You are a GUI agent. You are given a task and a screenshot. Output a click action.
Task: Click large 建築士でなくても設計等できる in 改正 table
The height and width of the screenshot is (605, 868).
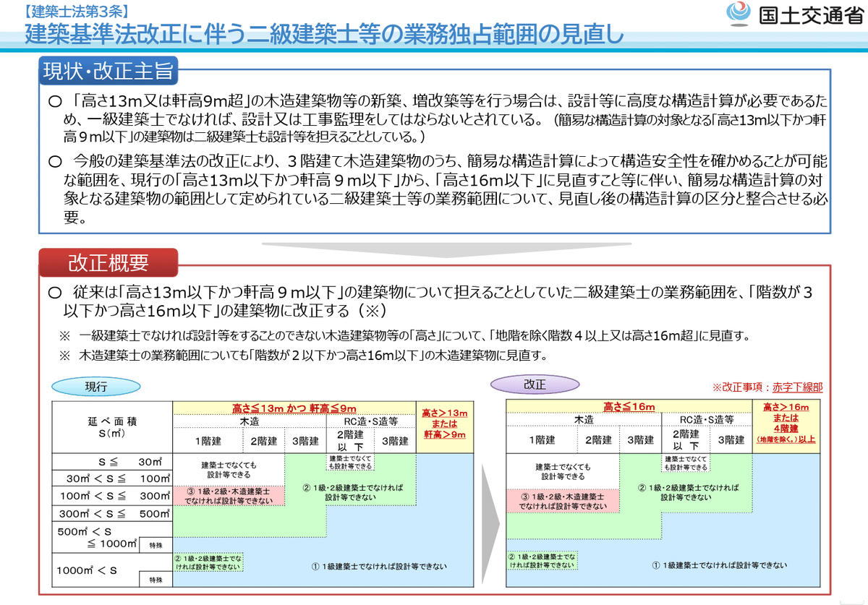click(x=563, y=471)
